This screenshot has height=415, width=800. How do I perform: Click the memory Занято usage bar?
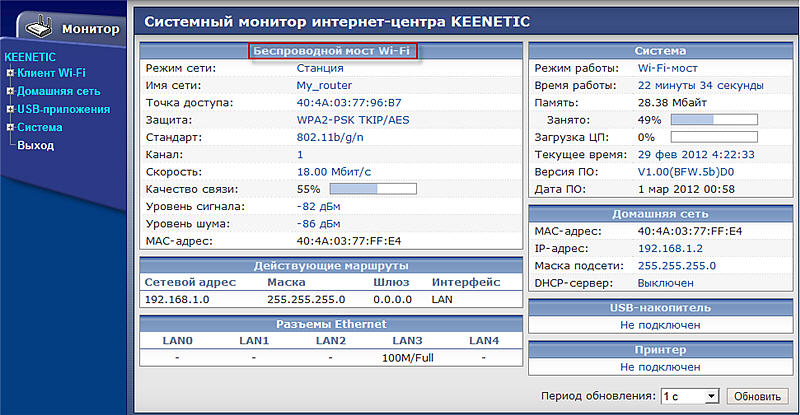(713, 120)
